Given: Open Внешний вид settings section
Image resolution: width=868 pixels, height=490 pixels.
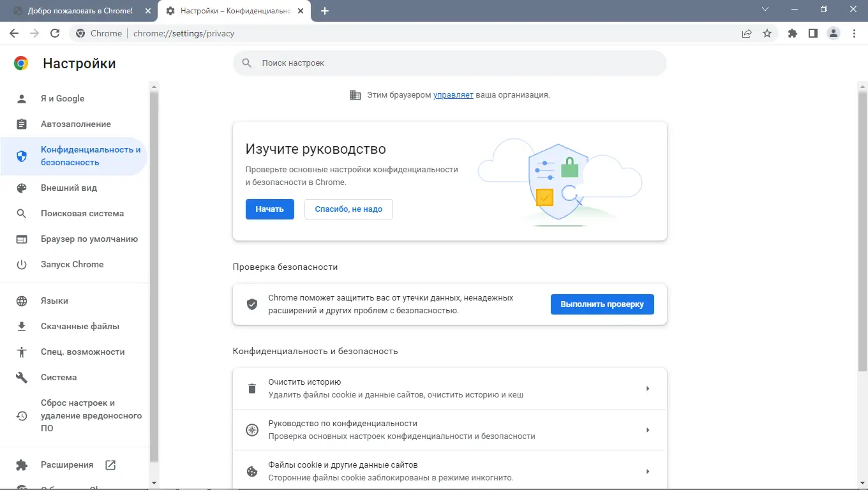Looking at the screenshot, I should point(68,188).
